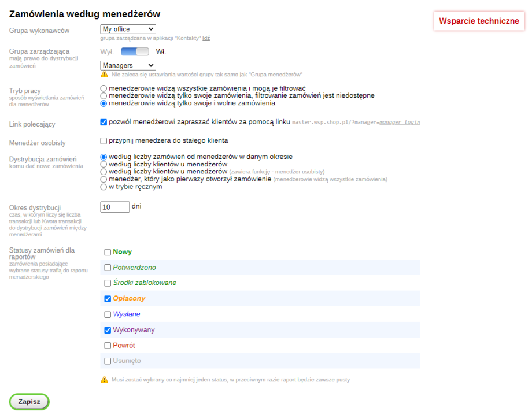Click the warning icon under Managers dropdown
Viewport: 532px width, 415px height.
[x=104, y=75]
